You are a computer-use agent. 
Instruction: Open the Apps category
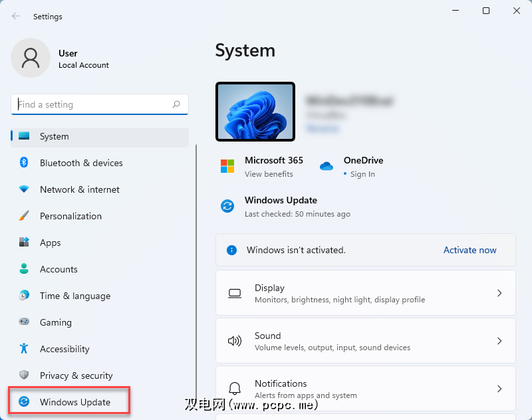(100, 243)
